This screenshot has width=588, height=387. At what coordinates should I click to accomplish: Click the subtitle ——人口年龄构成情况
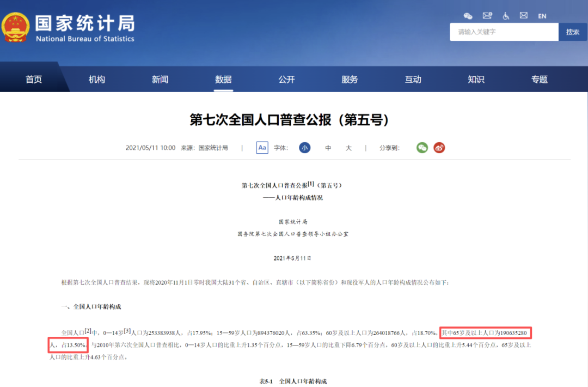click(x=293, y=198)
